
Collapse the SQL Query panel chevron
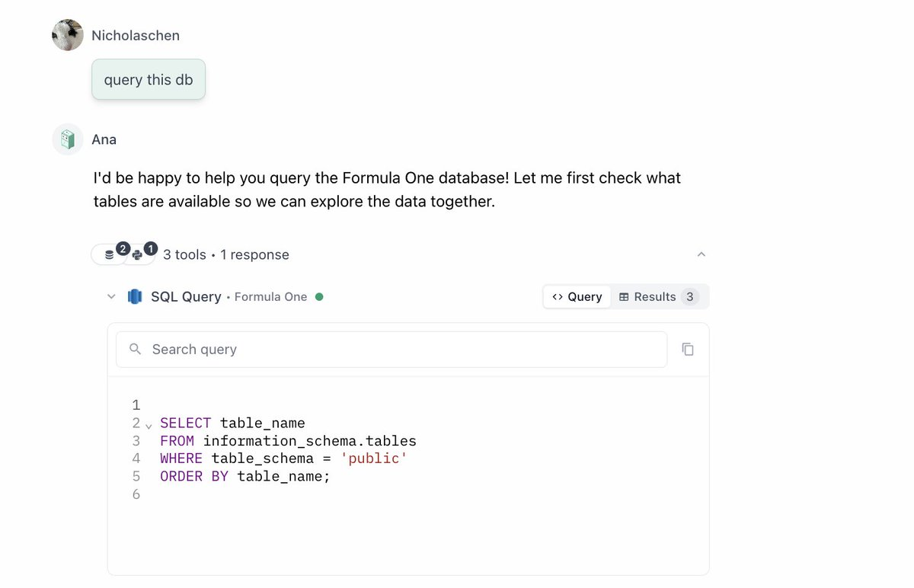(111, 296)
